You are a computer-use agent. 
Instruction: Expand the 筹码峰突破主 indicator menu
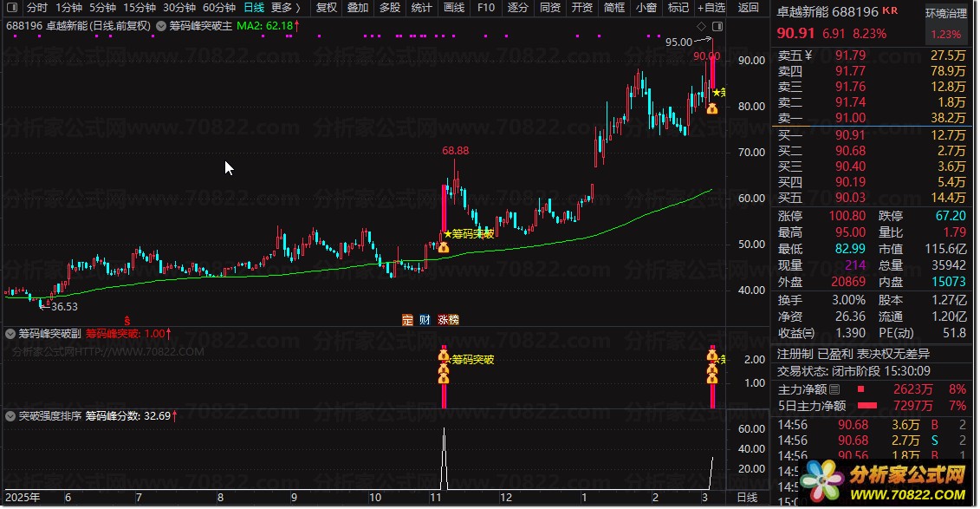[x=161, y=26]
